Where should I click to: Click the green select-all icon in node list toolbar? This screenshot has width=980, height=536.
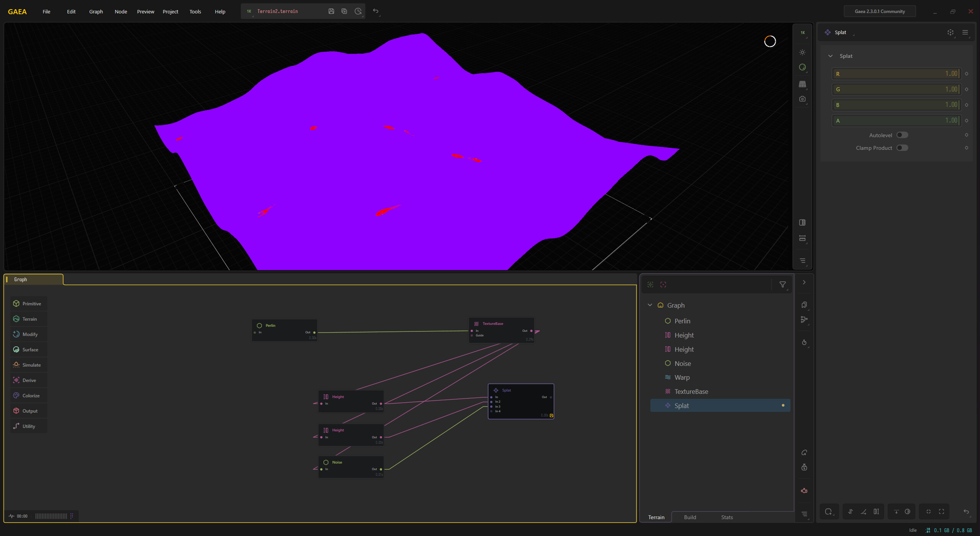coord(650,285)
